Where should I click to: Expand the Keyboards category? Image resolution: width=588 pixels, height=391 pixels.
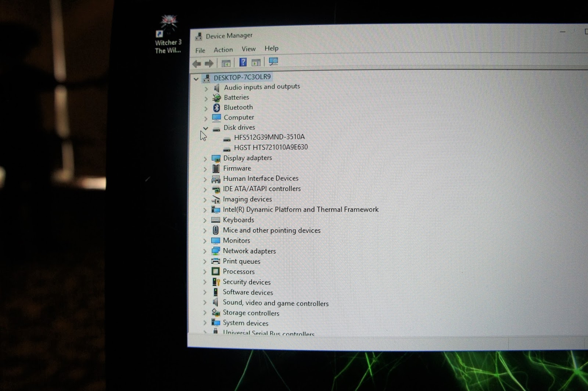click(205, 221)
